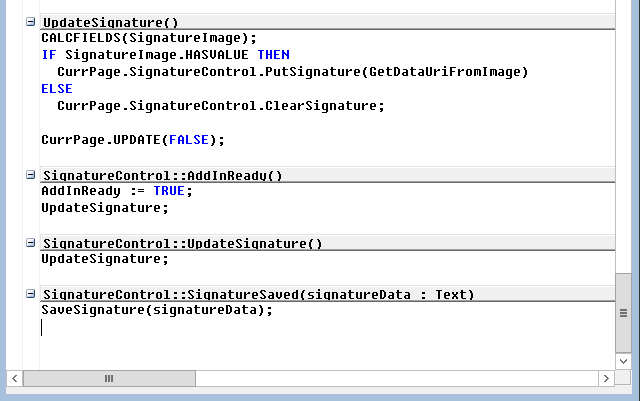Click the horizontal scrollbar track right of thumb
This screenshot has width=640, height=401.
(400, 378)
